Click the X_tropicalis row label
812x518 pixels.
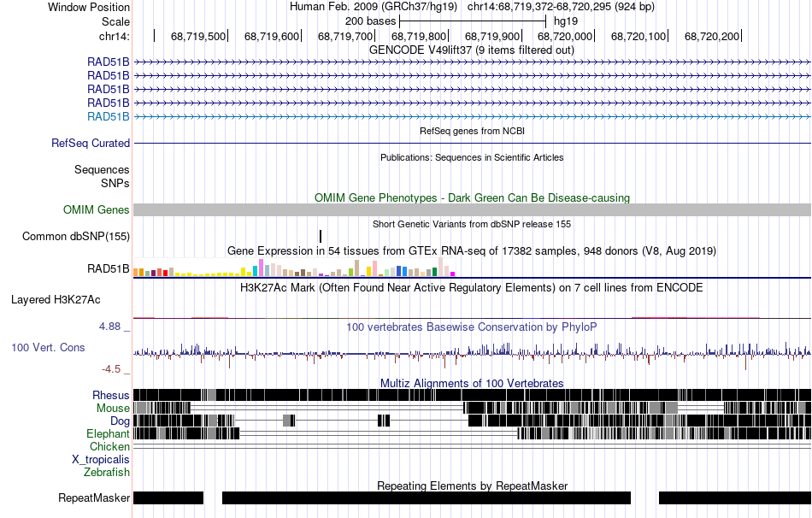[x=101, y=460]
